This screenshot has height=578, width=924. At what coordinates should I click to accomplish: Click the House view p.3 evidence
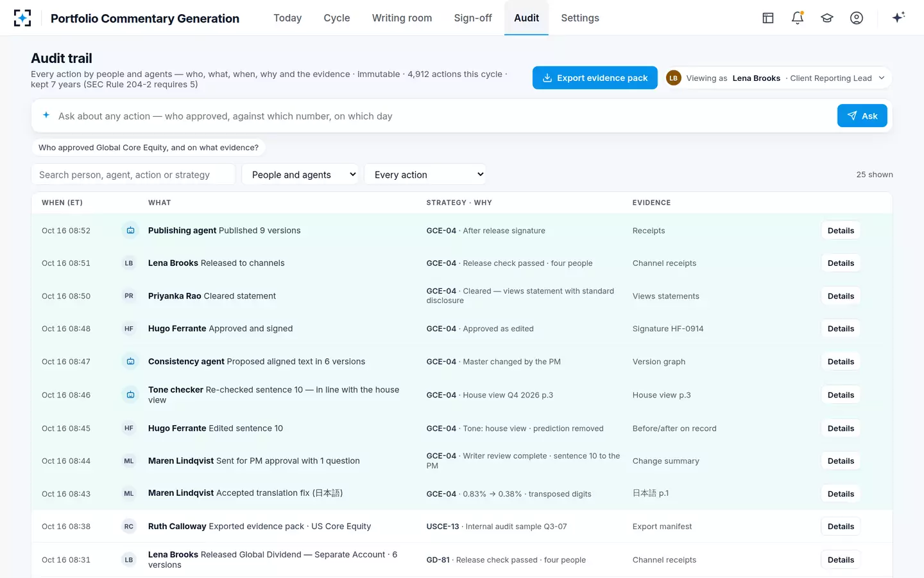coord(662,395)
